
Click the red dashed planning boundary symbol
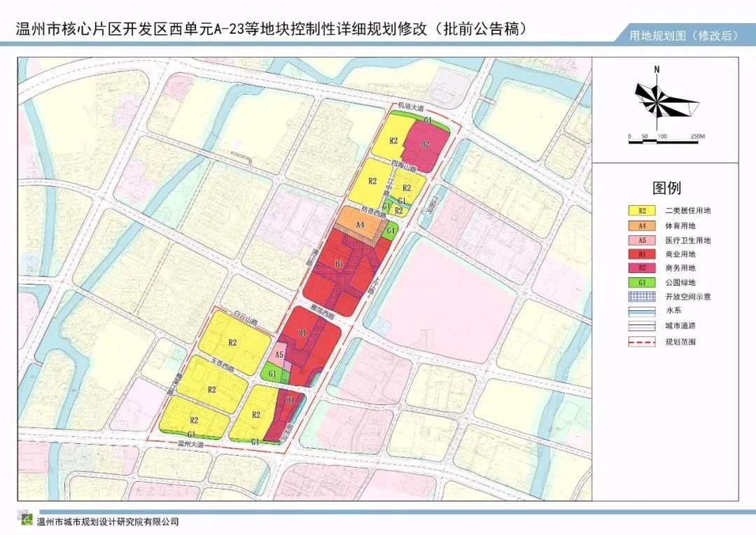[642, 342]
